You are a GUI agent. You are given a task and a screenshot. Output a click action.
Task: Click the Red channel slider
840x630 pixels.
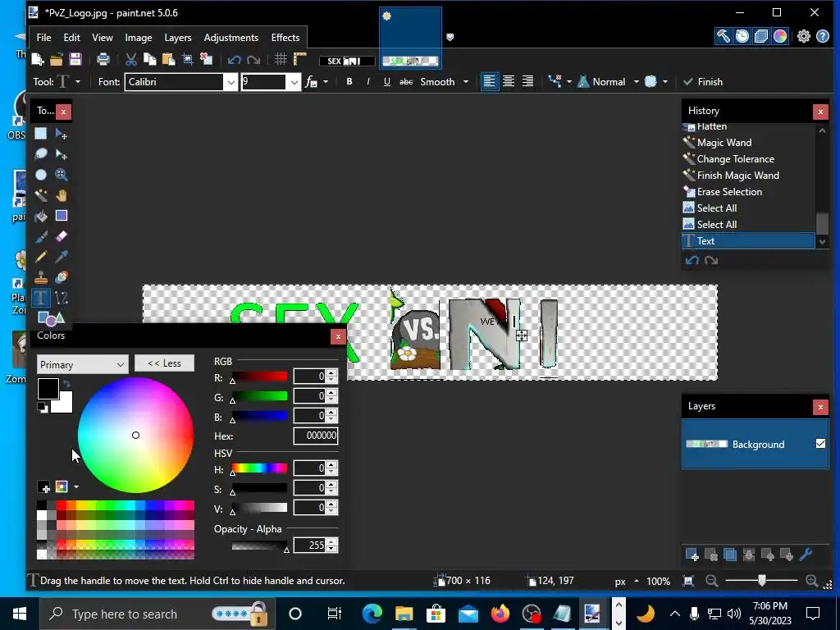[x=260, y=377]
